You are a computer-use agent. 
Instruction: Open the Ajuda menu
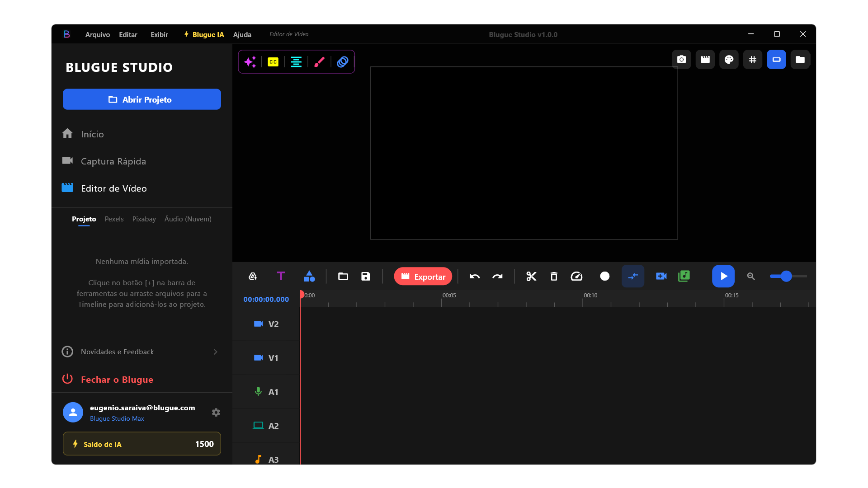click(x=242, y=34)
